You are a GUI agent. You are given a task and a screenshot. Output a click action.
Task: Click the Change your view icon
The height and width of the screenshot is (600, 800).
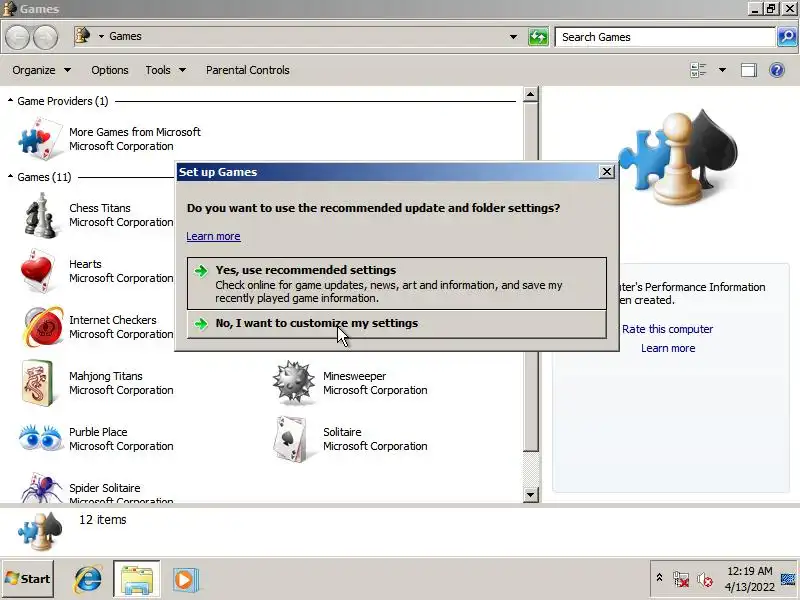(x=698, y=70)
